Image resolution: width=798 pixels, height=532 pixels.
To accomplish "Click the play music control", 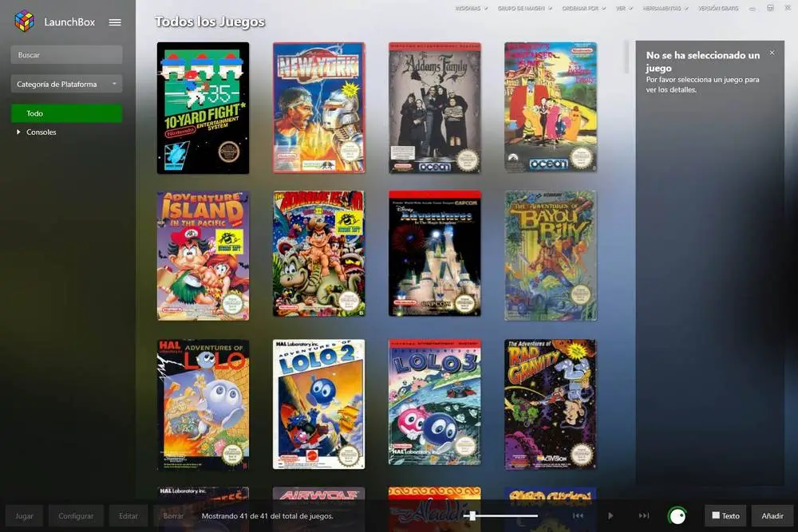I will [x=610, y=516].
